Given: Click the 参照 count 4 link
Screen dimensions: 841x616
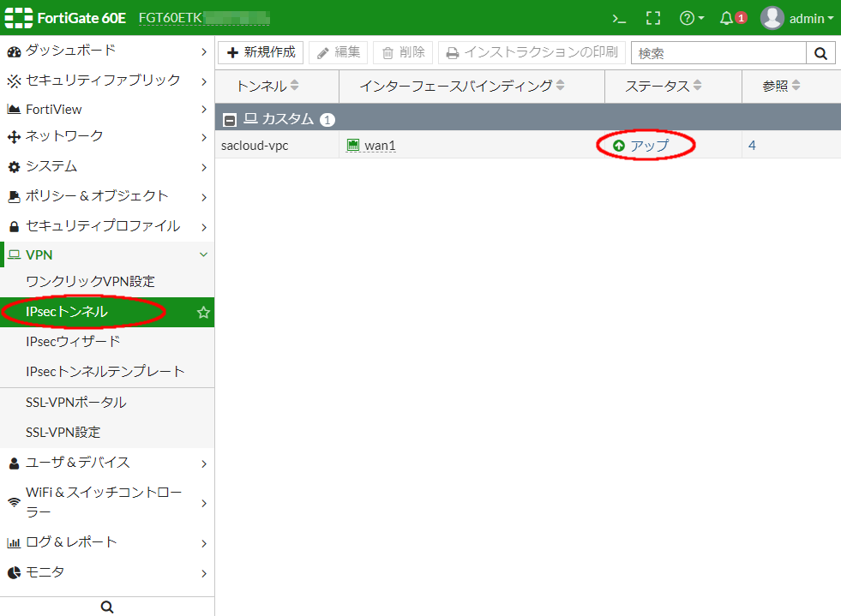Looking at the screenshot, I should click(752, 146).
